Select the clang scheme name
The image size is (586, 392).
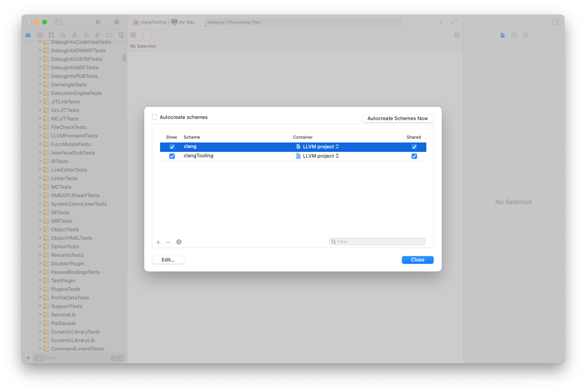(190, 146)
